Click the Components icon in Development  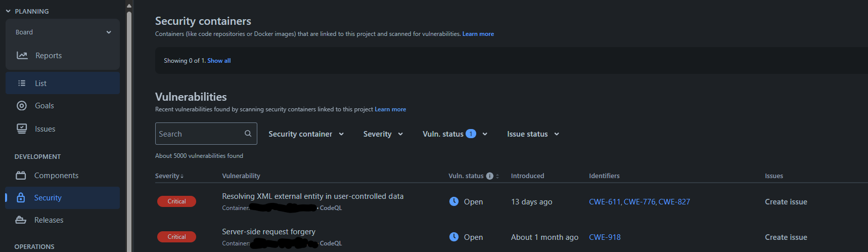click(x=21, y=176)
